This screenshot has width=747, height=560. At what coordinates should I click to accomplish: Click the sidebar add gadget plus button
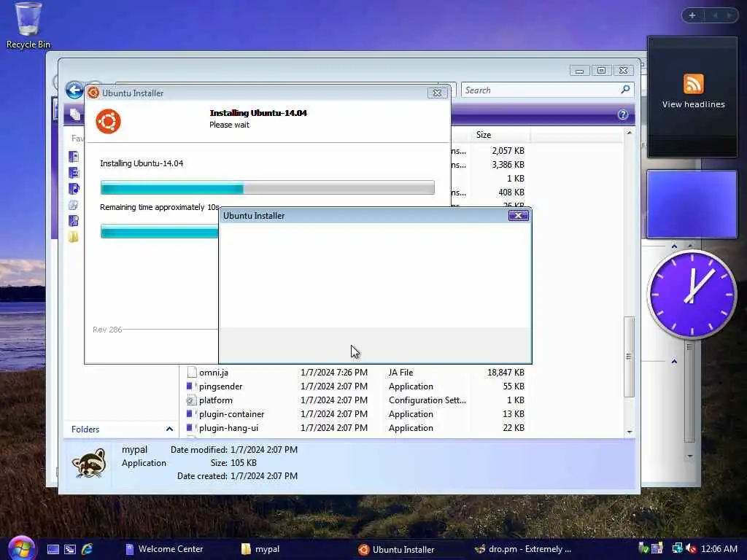[x=692, y=15]
